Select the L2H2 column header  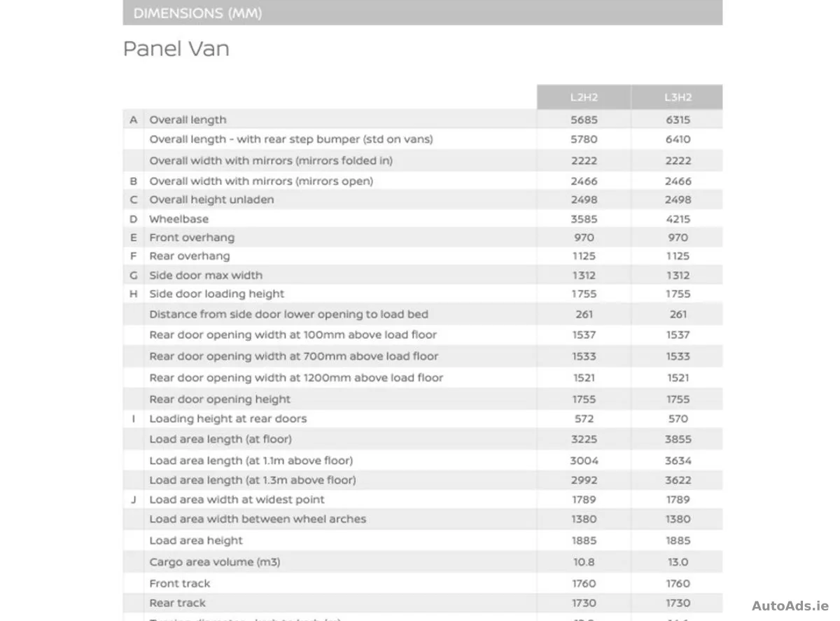tap(584, 97)
